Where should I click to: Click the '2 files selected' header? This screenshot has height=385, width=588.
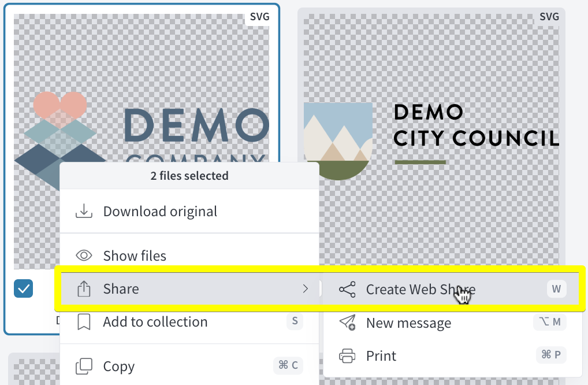[189, 176]
